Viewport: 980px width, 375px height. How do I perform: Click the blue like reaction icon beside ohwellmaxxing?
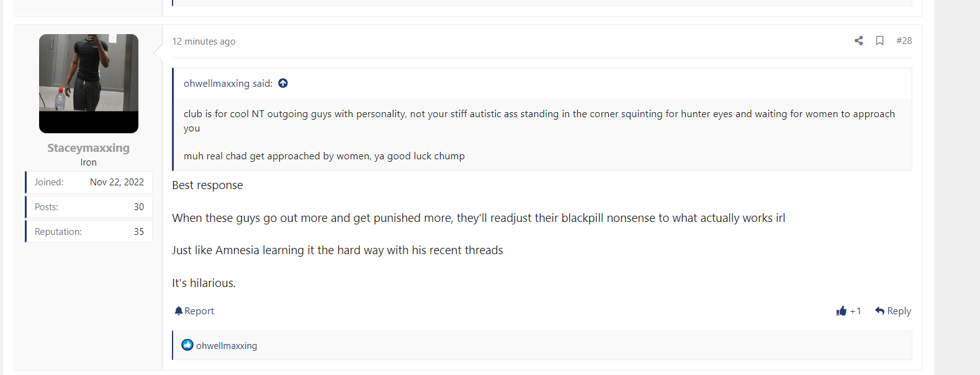click(x=187, y=345)
